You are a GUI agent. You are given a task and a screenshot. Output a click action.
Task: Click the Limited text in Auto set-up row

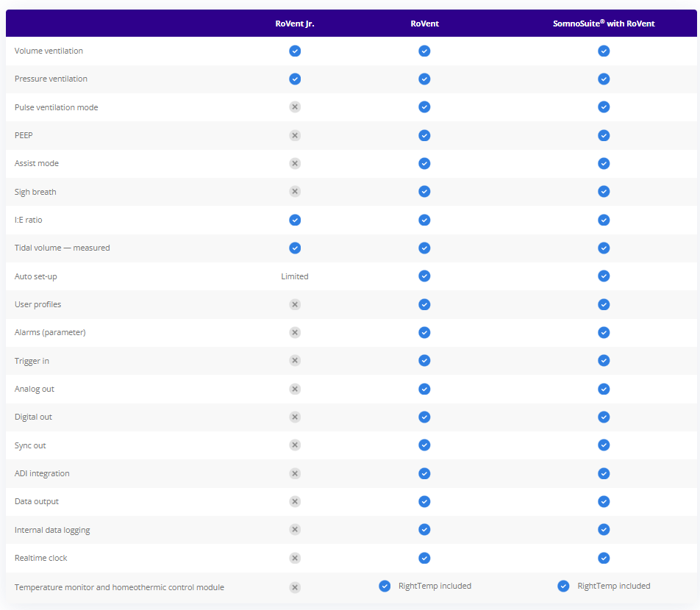(x=295, y=276)
